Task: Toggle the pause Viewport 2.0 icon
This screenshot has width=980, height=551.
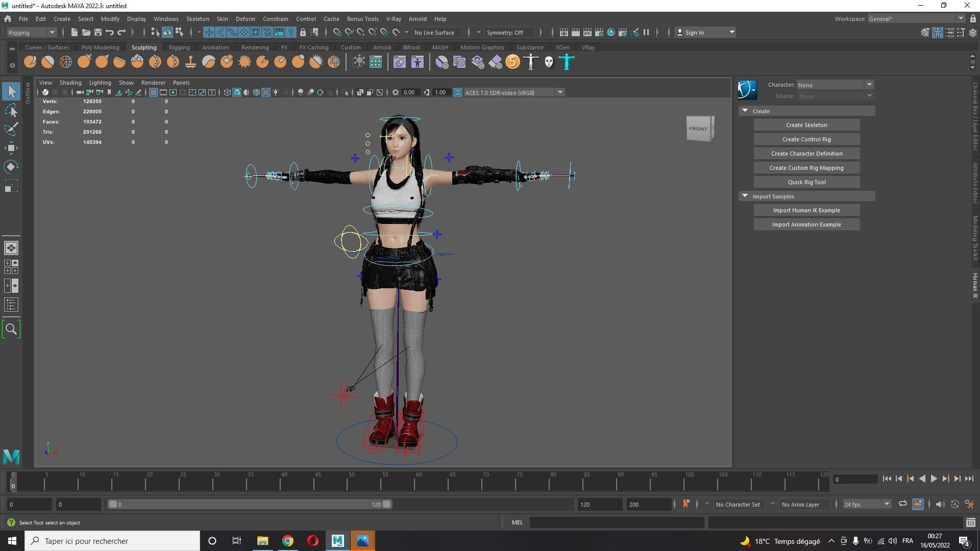Action: [x=646, y=32]
